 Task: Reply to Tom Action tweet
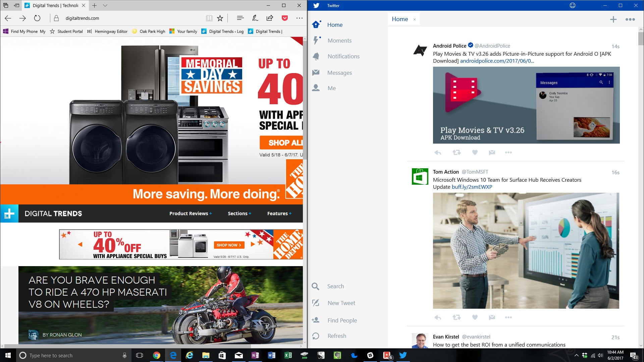coord(438,317)
